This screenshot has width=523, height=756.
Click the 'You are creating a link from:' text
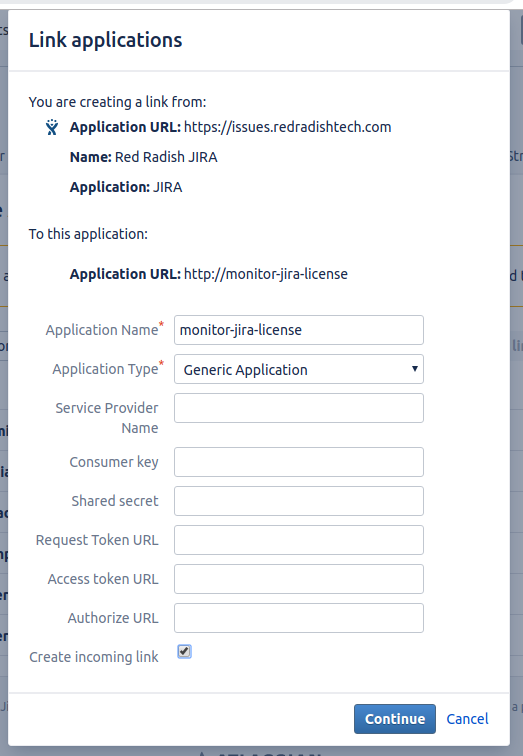[x=117, y=102]
